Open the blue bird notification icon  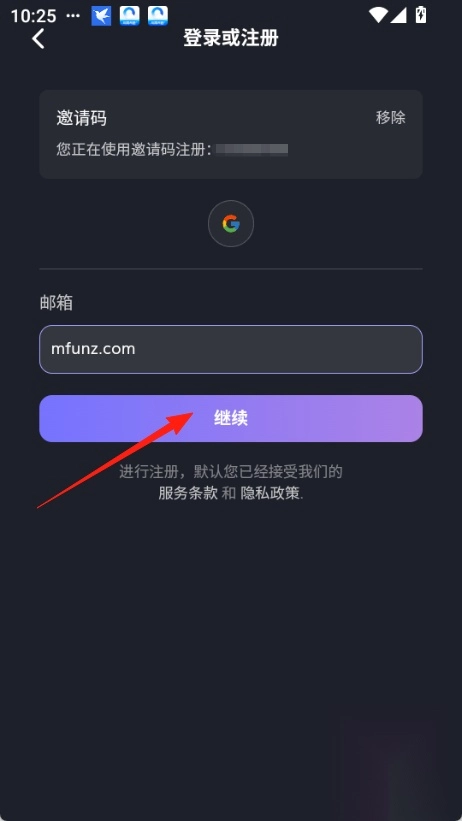tap(102, 16)
